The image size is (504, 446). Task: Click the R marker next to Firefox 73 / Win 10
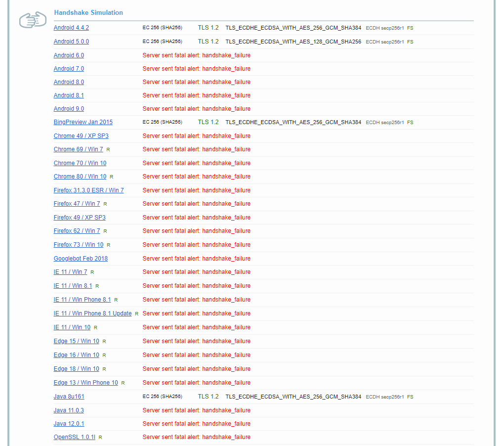[x=108, y=245]
